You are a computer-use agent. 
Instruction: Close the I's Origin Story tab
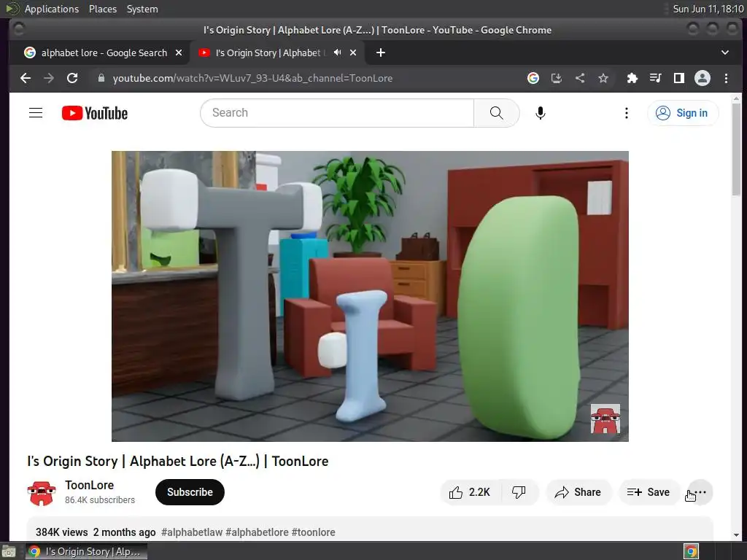[x=353, y=52]
